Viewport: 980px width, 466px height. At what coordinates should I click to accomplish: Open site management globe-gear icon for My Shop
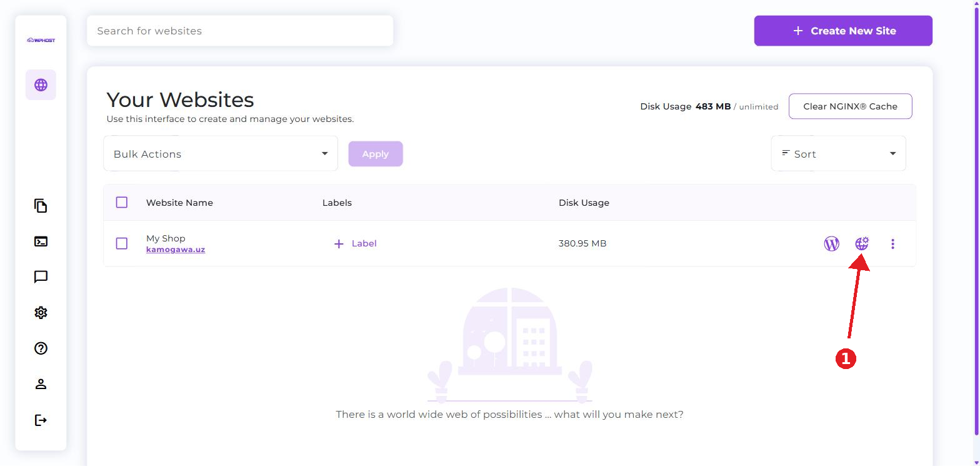(862, 244)
